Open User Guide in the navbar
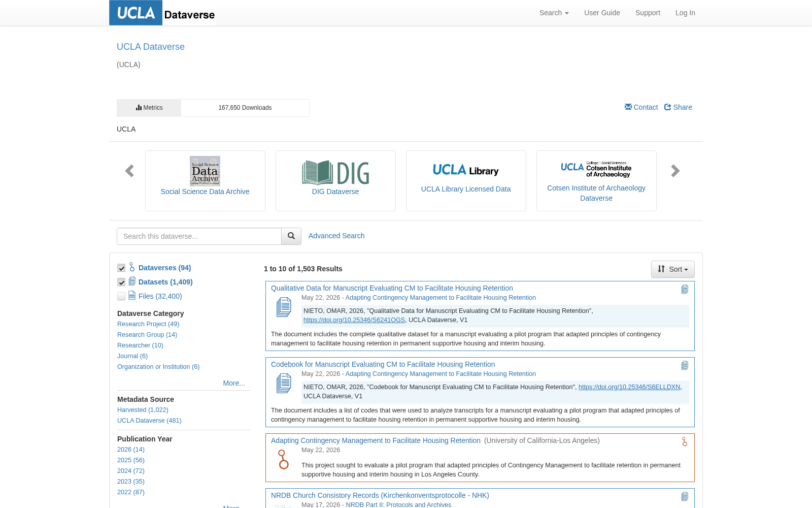 click(602, 13)
